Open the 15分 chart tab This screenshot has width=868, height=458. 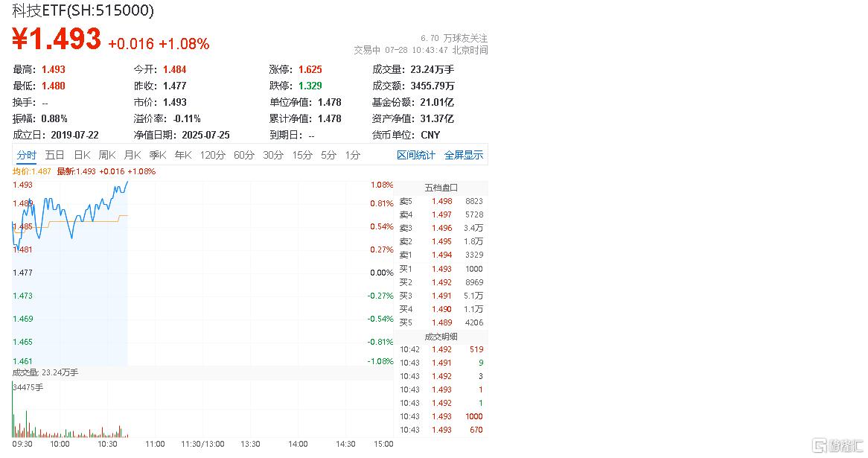(302, 155)
